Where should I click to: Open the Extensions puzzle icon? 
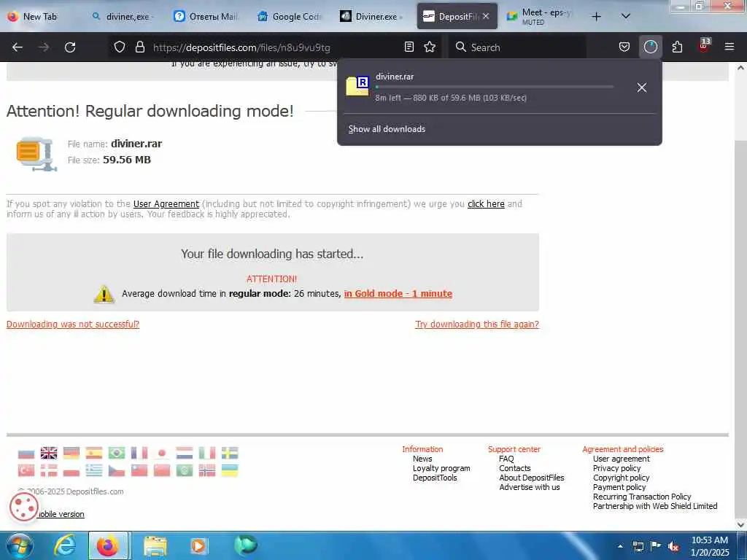tap(677, 47)
